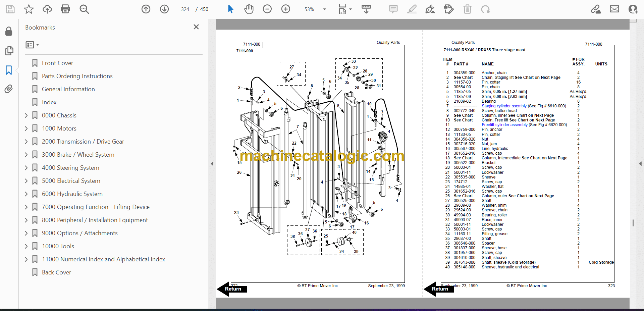Screen dimensions: 644x311
Task: Expand 3000 Brake / Wheel System bookmark
Action: click(26, 155)
